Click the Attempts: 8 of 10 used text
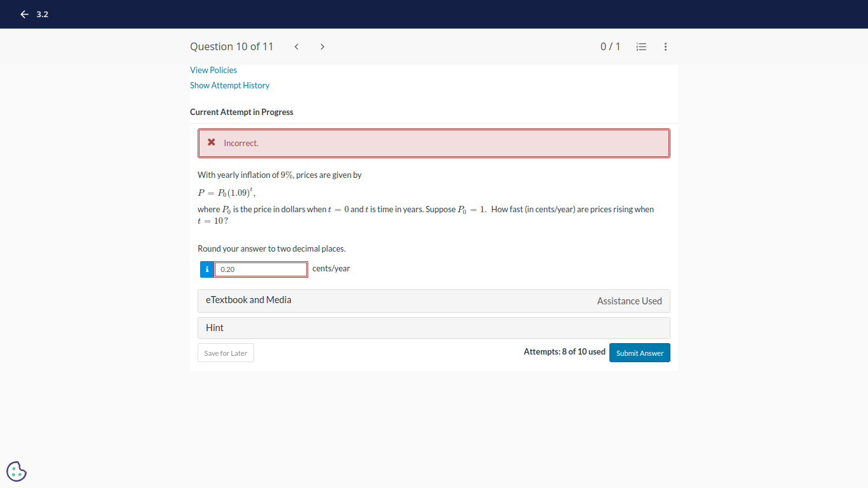The height and width of the screenshot is (488, 868). click(x=564, y=351)
